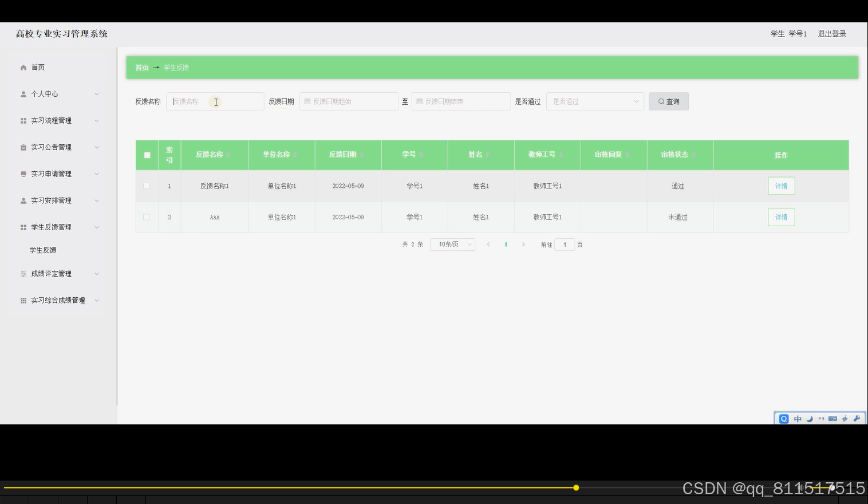Collapse the 学生反馈管理 chevron

[x=96, y=227]
